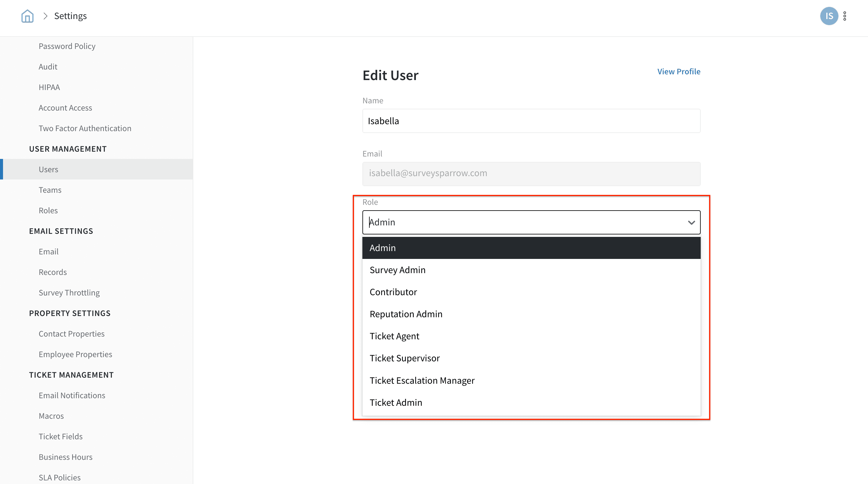This screenshot has height=484, width=868.
Task: Open the three-dot menu beside avatar
Action: [x=844, y=16]
